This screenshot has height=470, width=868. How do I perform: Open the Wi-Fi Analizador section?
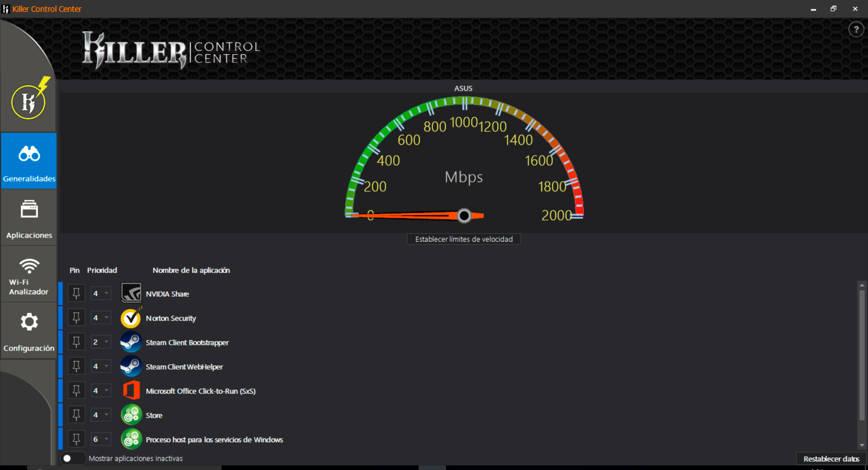click(x=29, y=274)
